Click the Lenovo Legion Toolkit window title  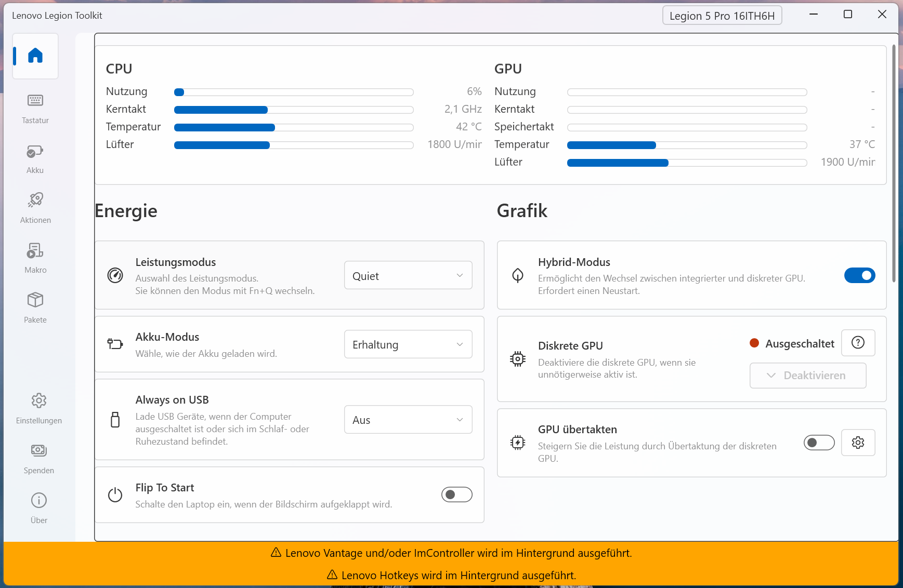(57, 16)
